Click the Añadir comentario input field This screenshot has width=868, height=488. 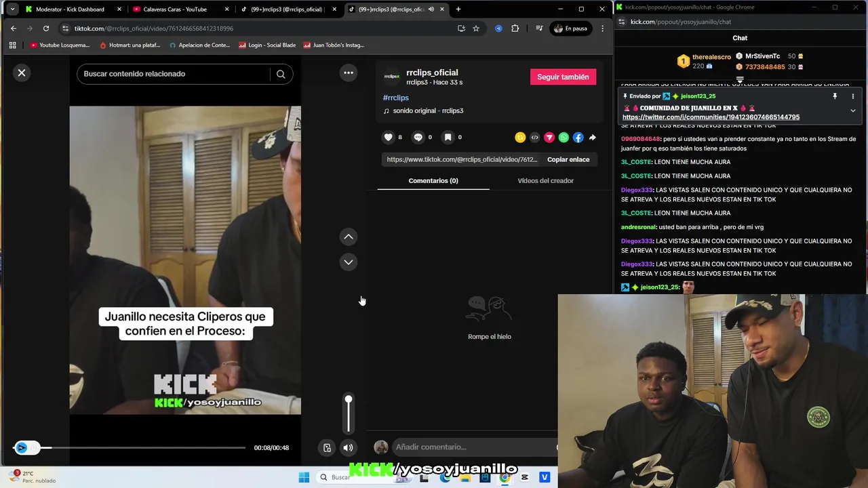(475, 447)
